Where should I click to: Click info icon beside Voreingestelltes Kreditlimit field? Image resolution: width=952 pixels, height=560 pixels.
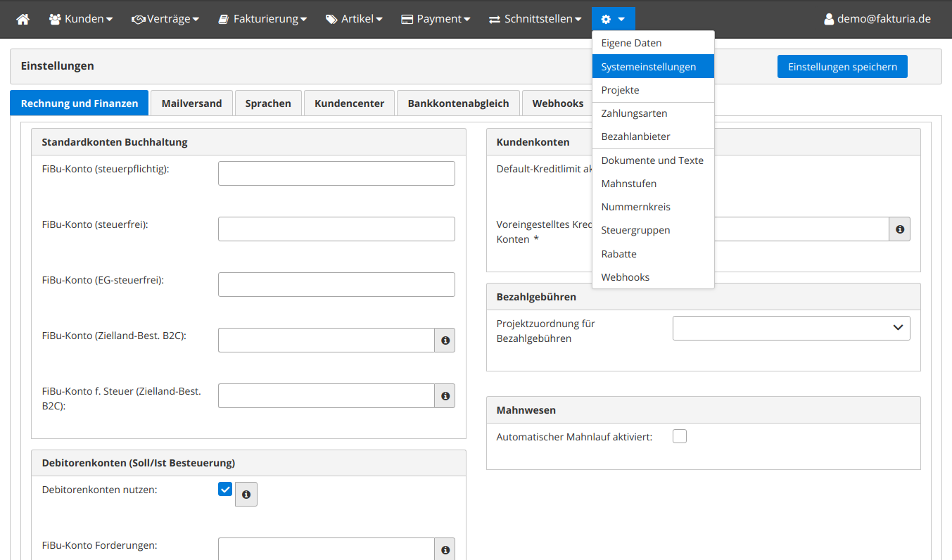(899, 229)
